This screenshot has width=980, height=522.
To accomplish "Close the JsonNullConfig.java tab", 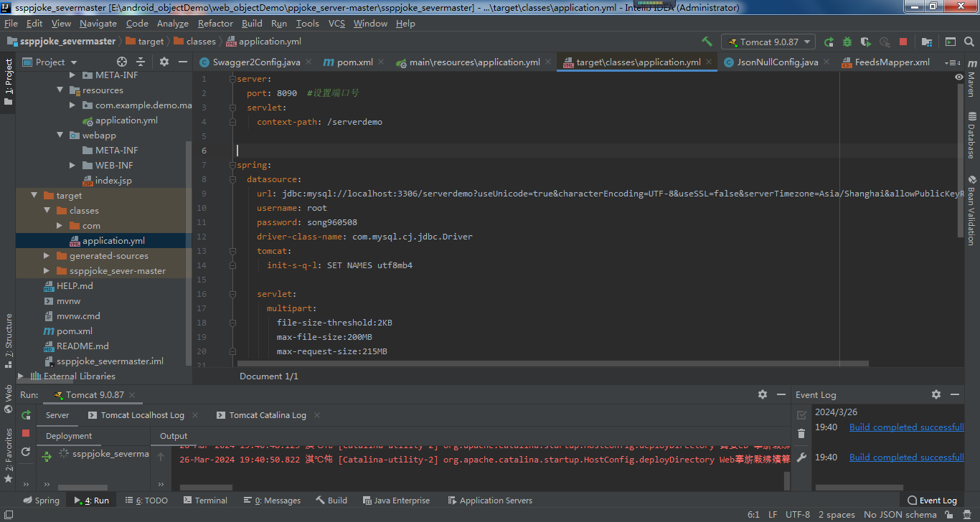I will (827, 62).
